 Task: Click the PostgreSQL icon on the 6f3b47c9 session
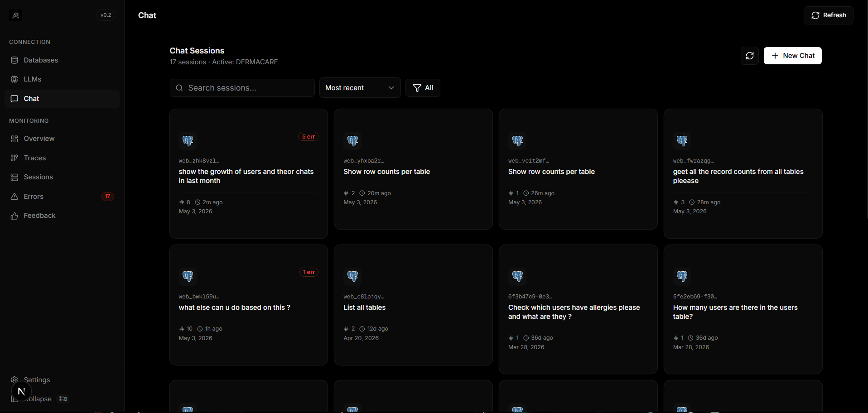click(517, 276)
